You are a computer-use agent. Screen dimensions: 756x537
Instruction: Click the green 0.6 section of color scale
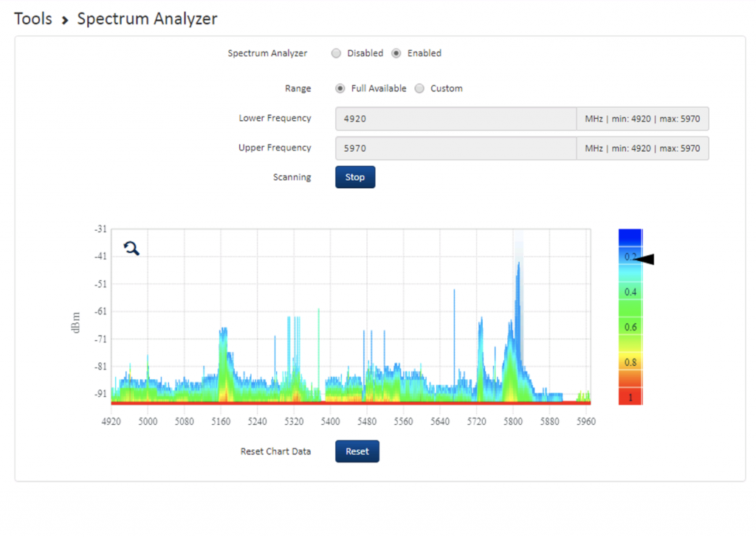[630, 328]
